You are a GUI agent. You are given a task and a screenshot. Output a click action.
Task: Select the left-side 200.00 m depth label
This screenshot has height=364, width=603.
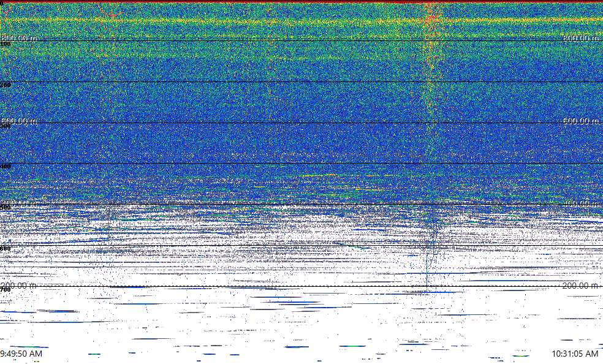pos(19,285)
